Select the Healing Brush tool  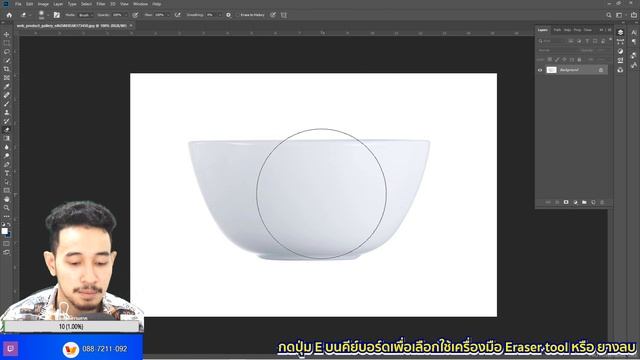7,95
